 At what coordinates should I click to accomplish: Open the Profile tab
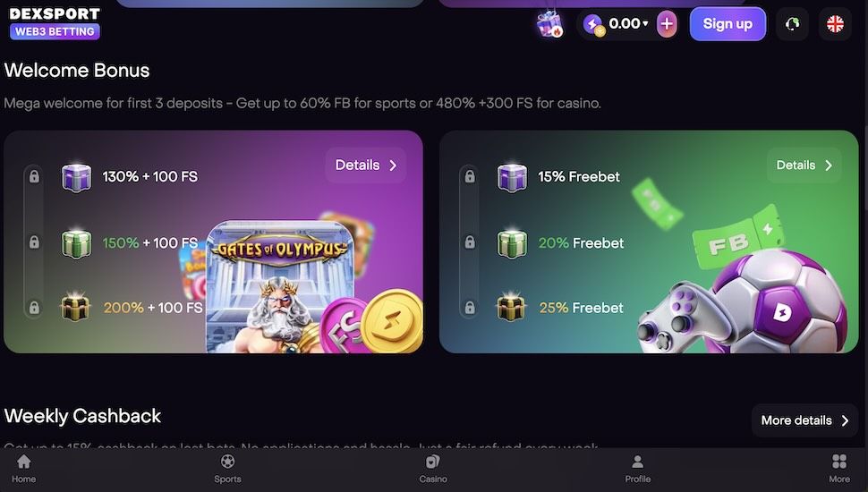[x=638, y=469]
